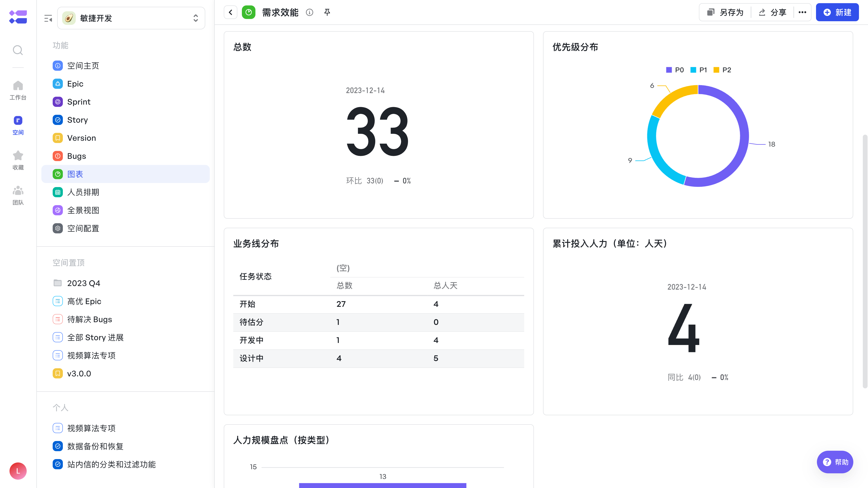The height and width of the screenshot is (488, 868).
Task: View info tooltip for 需求效能
Action: click(x=310, y=12)
